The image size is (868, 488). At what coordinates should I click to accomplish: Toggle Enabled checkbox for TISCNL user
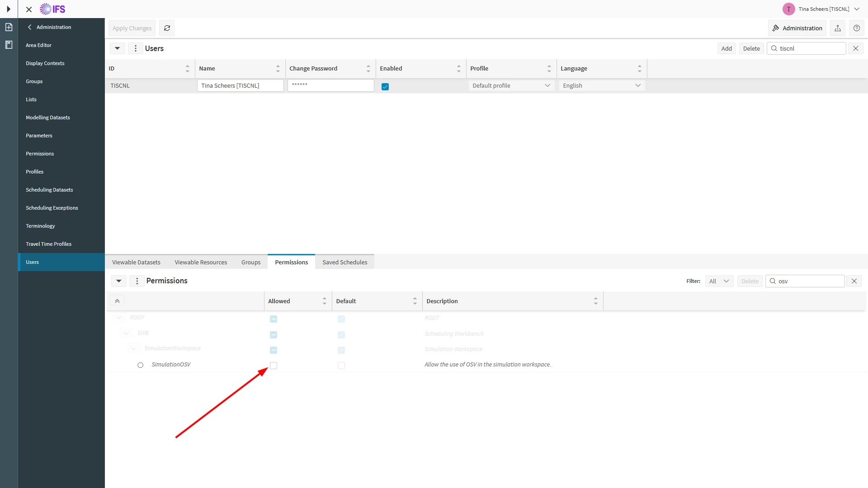click(385, 86)
